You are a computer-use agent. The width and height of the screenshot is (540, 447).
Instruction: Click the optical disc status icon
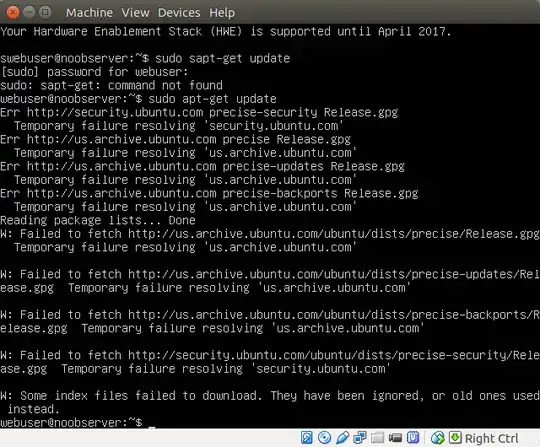(x=324, y=438)
